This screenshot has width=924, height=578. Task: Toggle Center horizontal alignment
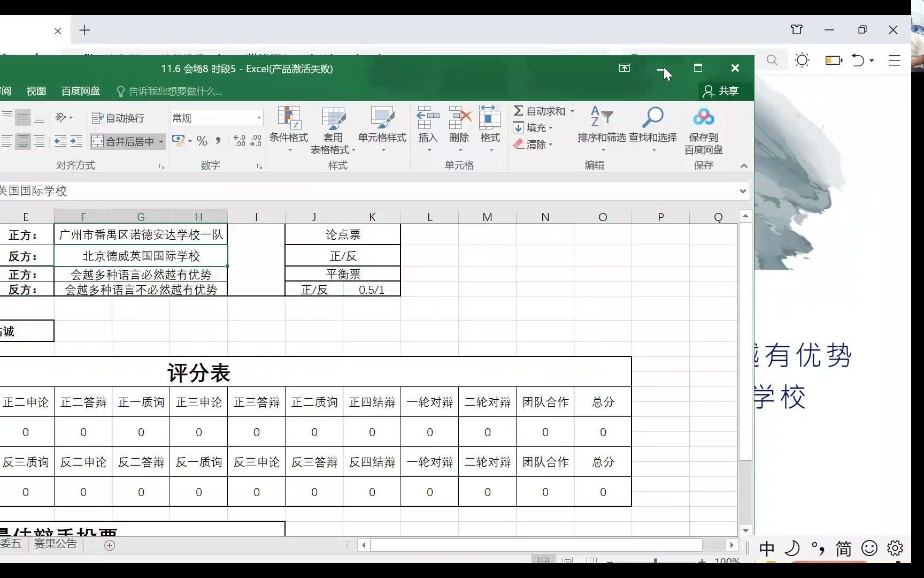point(22,141)
